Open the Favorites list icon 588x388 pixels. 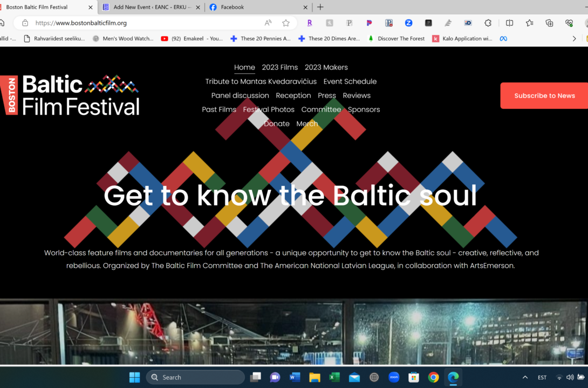[x=529, y=23]
